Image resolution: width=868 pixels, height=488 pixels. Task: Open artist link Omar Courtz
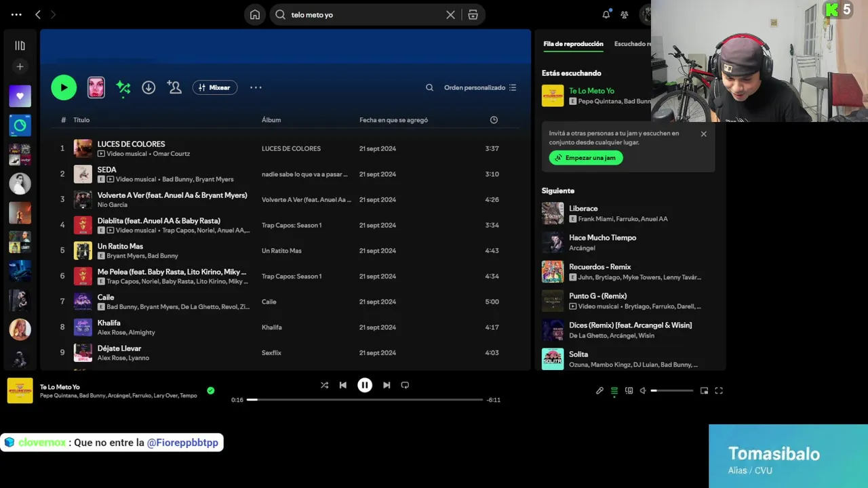[171, 154]
